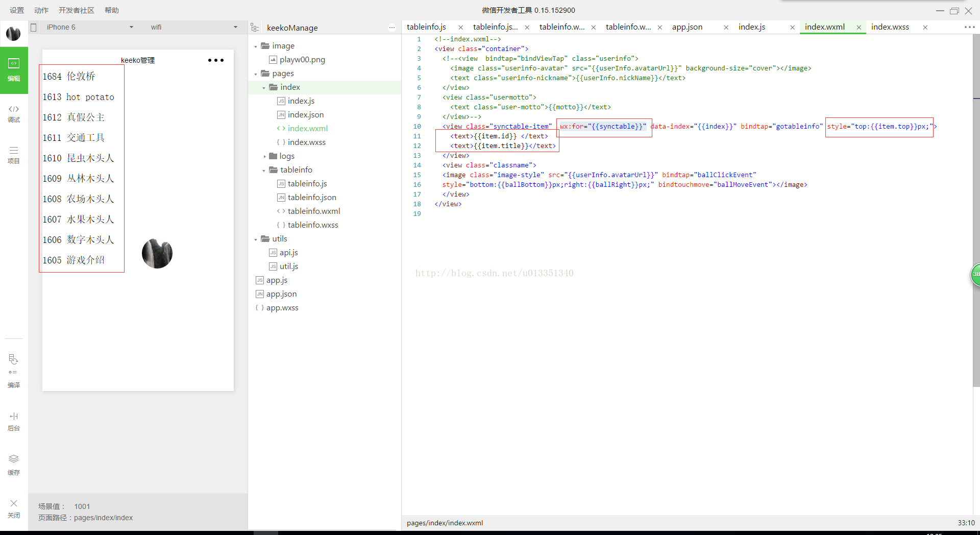Viewport: 980px width, 535px height.
Task: Open the 动作 menu
Action: click(41, 10)
